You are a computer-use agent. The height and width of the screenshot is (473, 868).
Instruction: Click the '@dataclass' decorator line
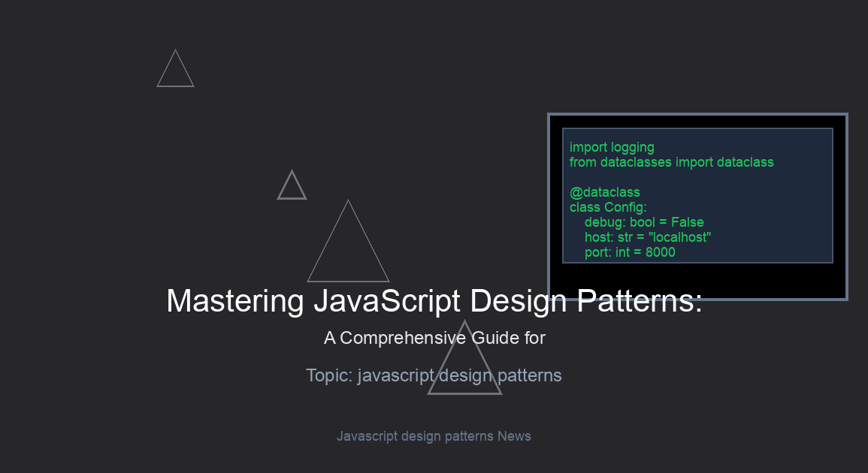(x=605, y=192)
